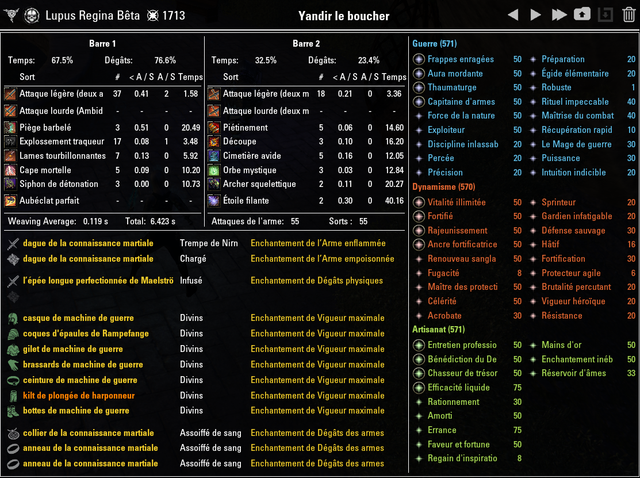Click the Guerre (571) champion header
This screenshot has width=640, height=478.
(x=434, y=44)
